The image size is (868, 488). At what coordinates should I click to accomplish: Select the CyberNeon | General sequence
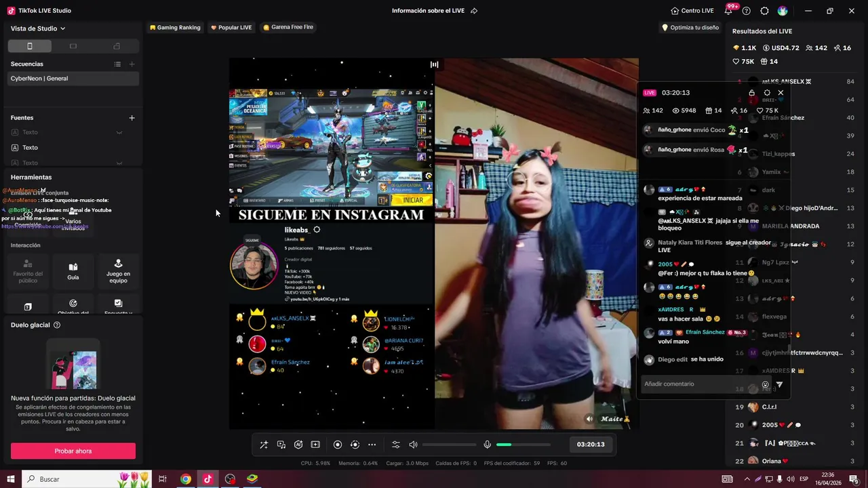(73, 79)
